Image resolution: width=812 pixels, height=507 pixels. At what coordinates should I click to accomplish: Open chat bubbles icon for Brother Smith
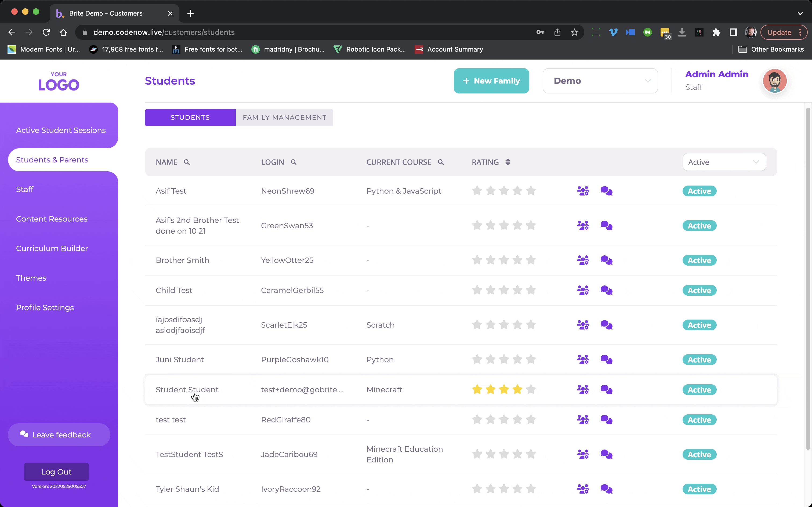click(x=606, y=260)
